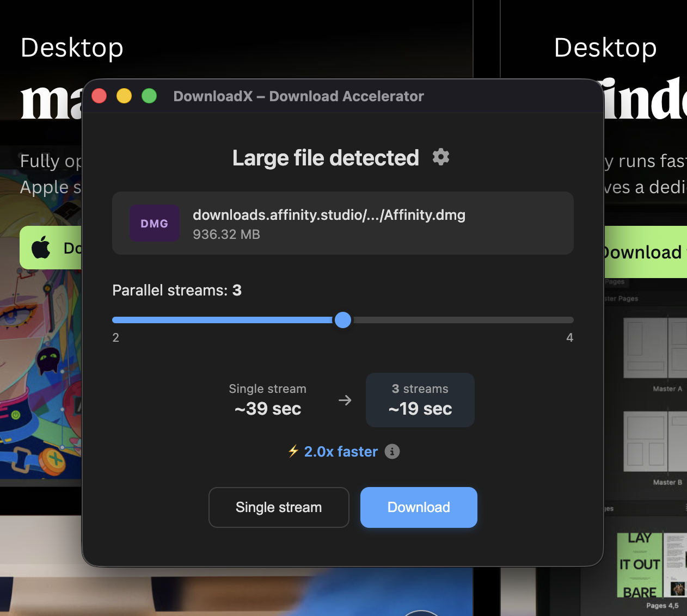The image size is (687, 616).
Task: Click the green traffic-light zoom button
Action: click(149, 96)
